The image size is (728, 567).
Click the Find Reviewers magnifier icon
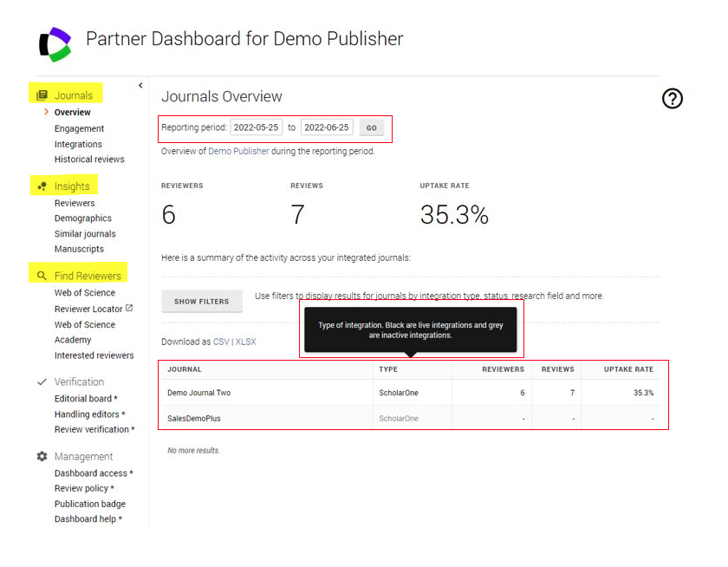[42, 276]
